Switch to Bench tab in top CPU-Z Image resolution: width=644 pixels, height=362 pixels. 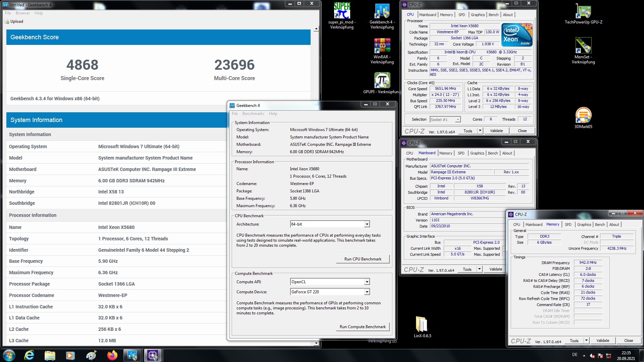[x=493, y=15]
